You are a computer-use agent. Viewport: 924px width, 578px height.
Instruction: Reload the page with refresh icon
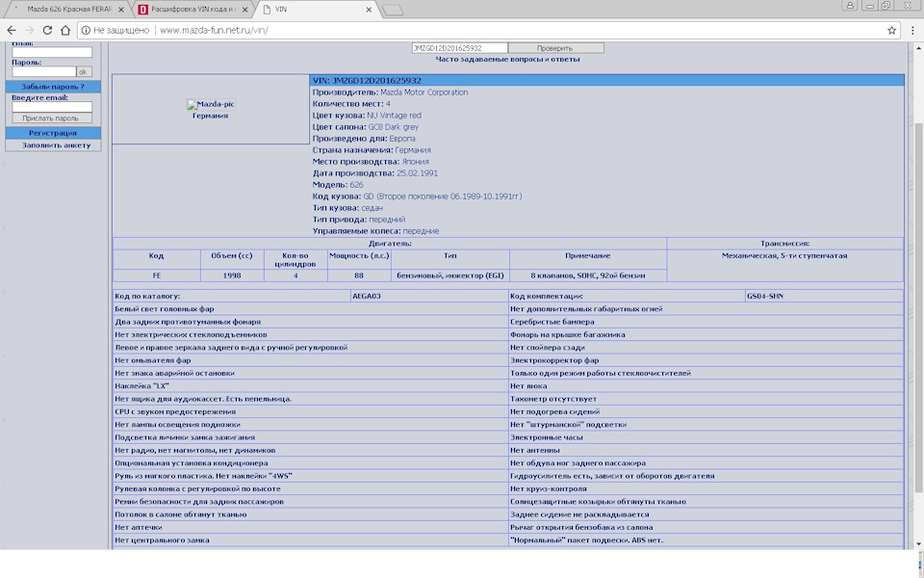47,30
